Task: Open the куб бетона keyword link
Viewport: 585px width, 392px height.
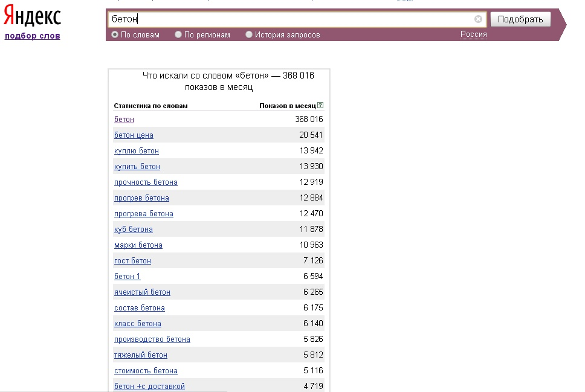Action: [134, 230]
